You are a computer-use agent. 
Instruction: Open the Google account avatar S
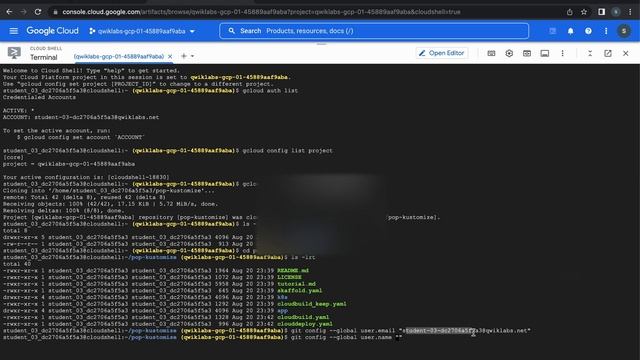pyautogui.click(x=624, y=31)
